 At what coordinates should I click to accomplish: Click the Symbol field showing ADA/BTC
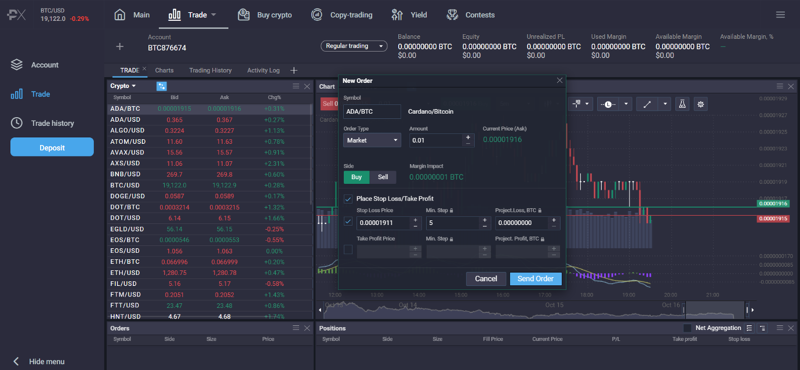[x=372, y=111]
